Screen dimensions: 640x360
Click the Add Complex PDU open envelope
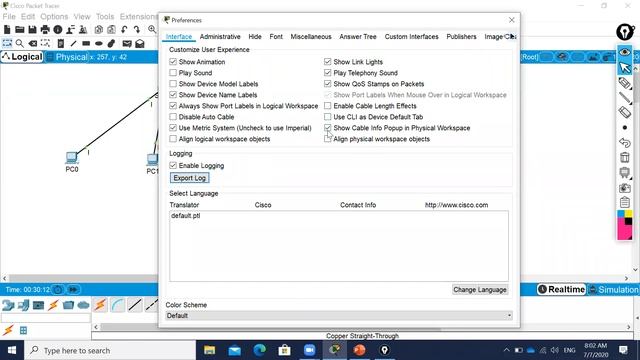click(140, 43)
